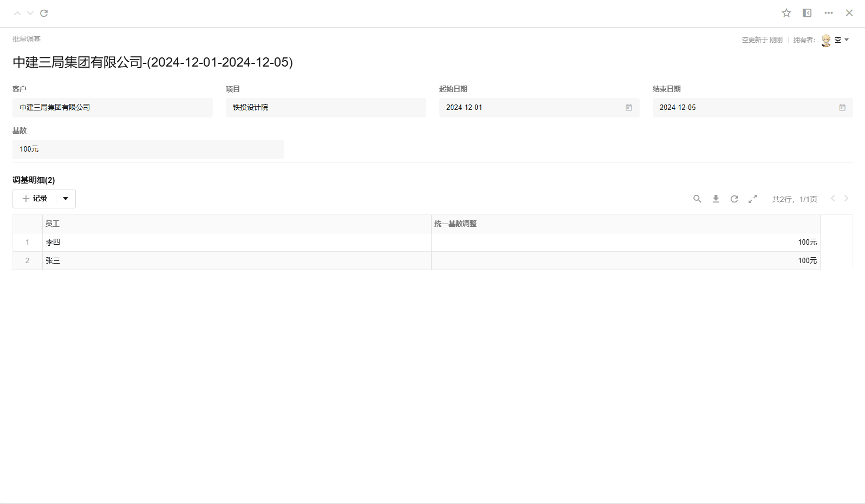The height and width of the screenshot is (504, 865).
Task: Search within the 调基明细 table
Action: (x=697, y=199)
